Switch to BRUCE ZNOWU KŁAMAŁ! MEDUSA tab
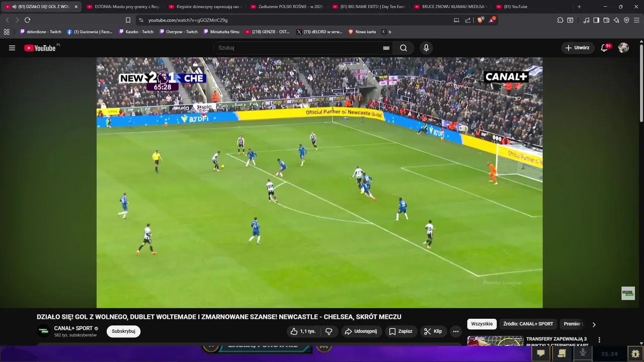The height and width of the screenshot is (362, 644). 451,7
